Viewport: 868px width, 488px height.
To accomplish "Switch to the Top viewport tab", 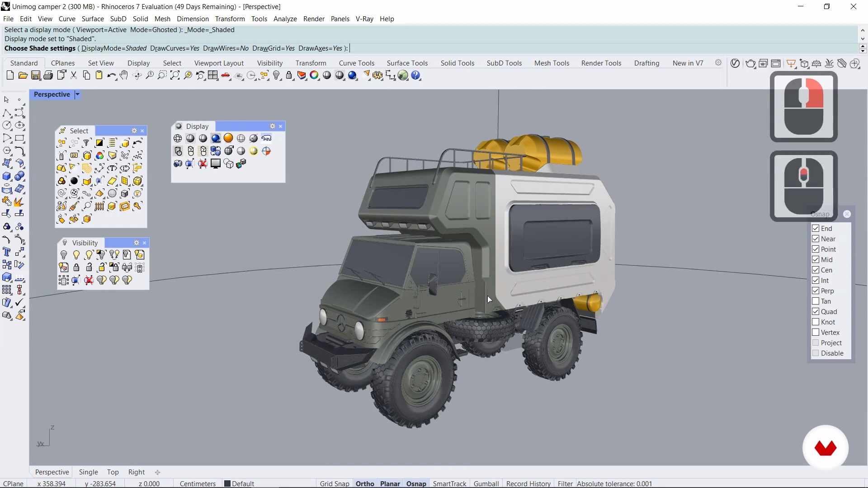I will point(113,472).
